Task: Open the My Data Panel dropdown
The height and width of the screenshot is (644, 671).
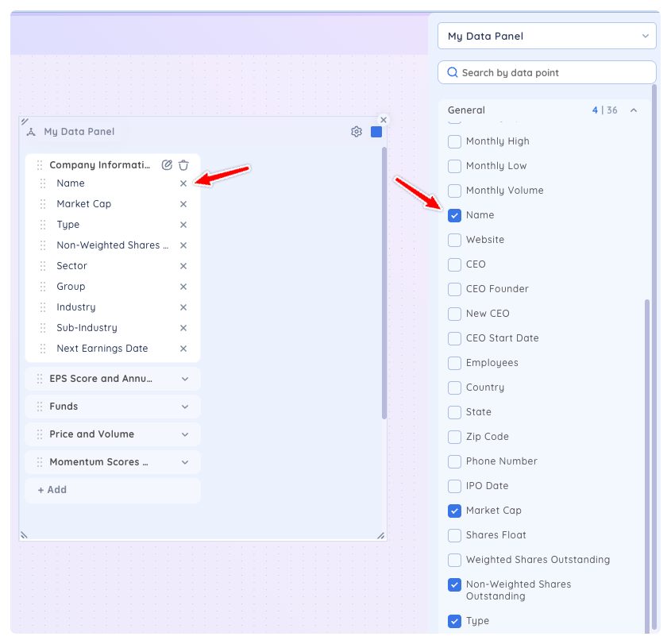Action: (x=547, y=36)
